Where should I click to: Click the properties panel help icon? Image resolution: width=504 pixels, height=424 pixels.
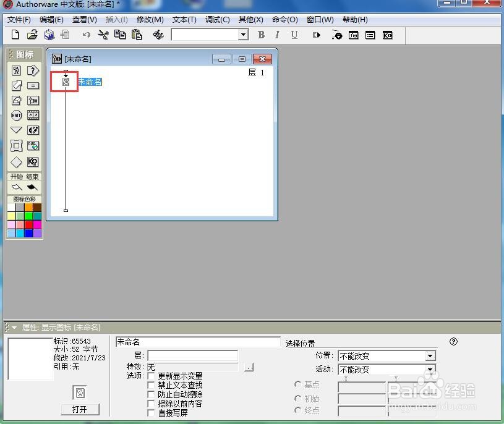pyautogui.click(x=453, y=341)
